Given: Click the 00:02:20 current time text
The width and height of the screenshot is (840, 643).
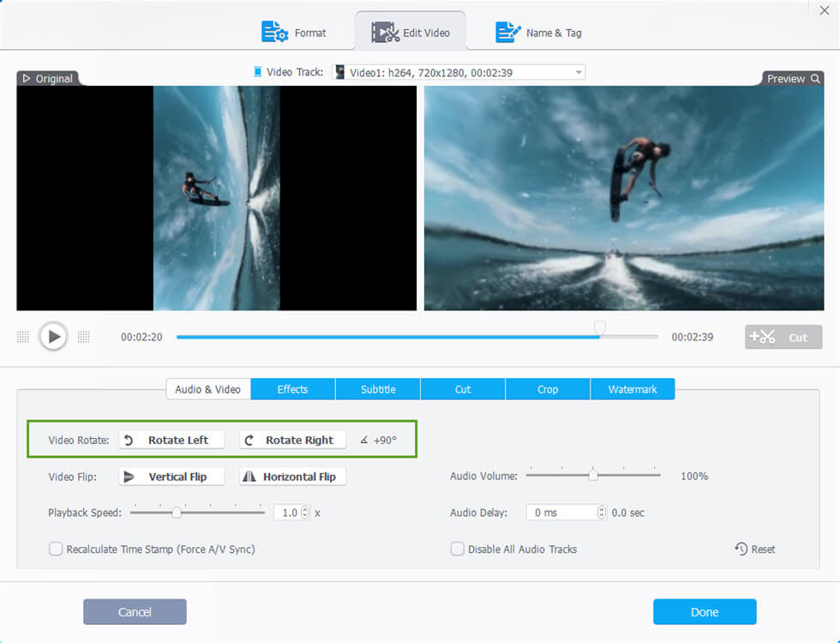Looking at the screenshot, I should point(141,337).
